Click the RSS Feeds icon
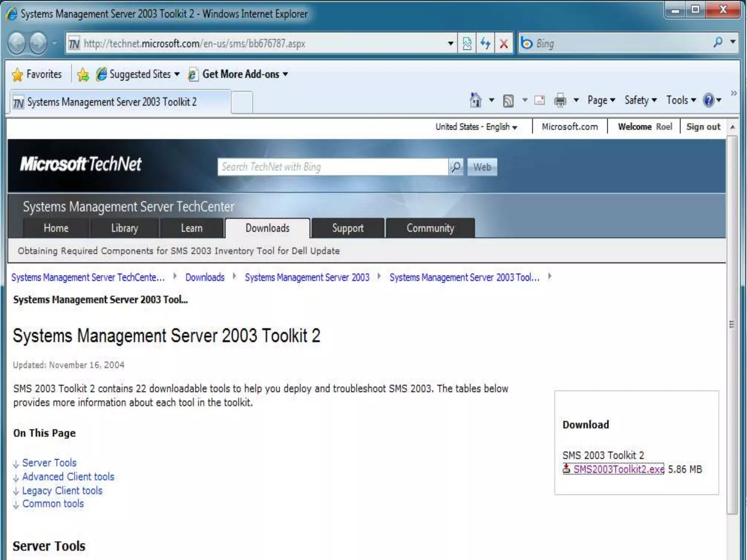 tap(508, 101)
